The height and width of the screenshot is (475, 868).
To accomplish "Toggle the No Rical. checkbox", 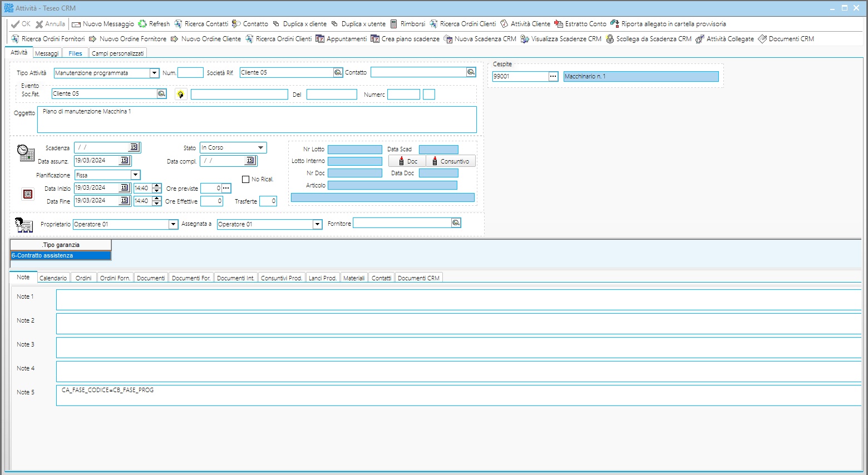I will [245, 179].
